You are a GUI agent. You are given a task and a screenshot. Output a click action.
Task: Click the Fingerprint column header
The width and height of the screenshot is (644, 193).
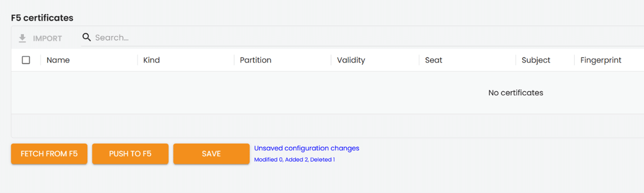(601, 60)
